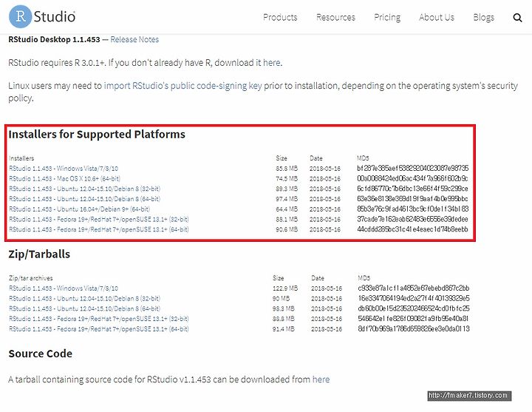This screenshot has height=412, width=532.
Task: Click the 'Zip/tar archives' column header
Action: 31,278
